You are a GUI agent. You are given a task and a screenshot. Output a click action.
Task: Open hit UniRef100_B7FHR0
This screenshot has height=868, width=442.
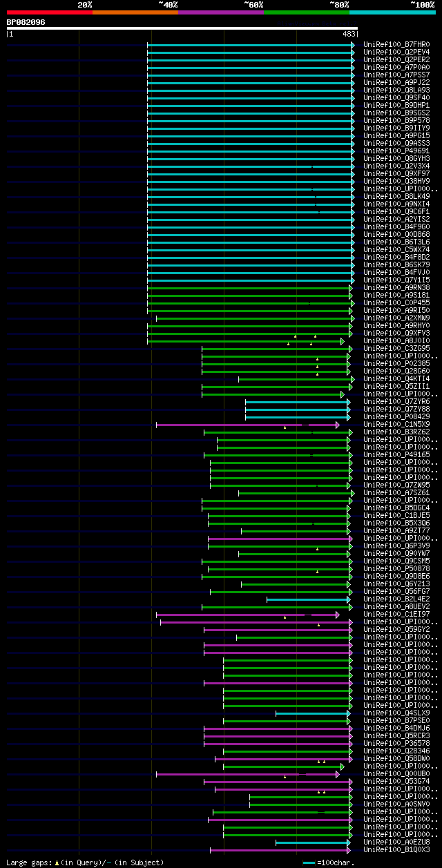click(x=396, y=44)
